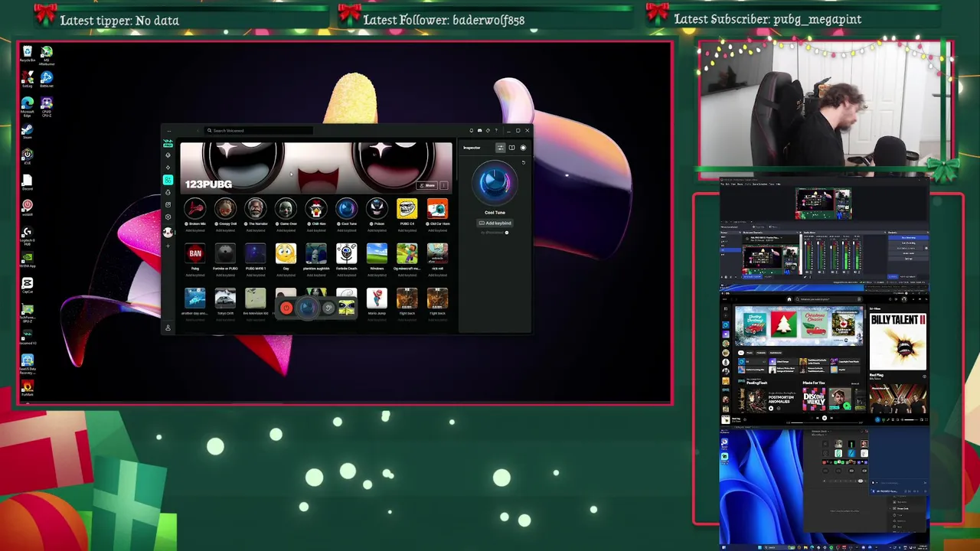Screen dimensions: 980x551
Task: Play the Gay emoji sound
Action: (286, 253)
